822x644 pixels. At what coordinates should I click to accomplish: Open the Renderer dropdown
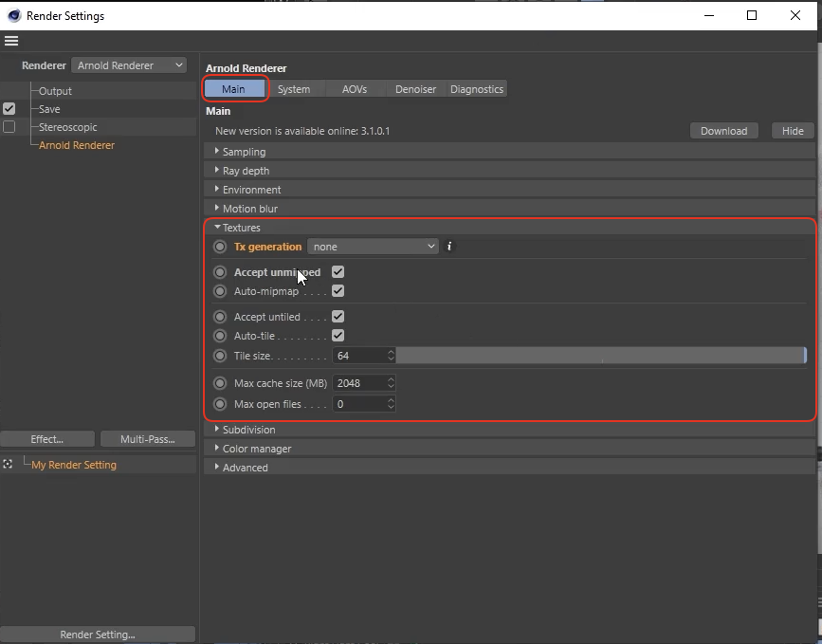(129, 65)
